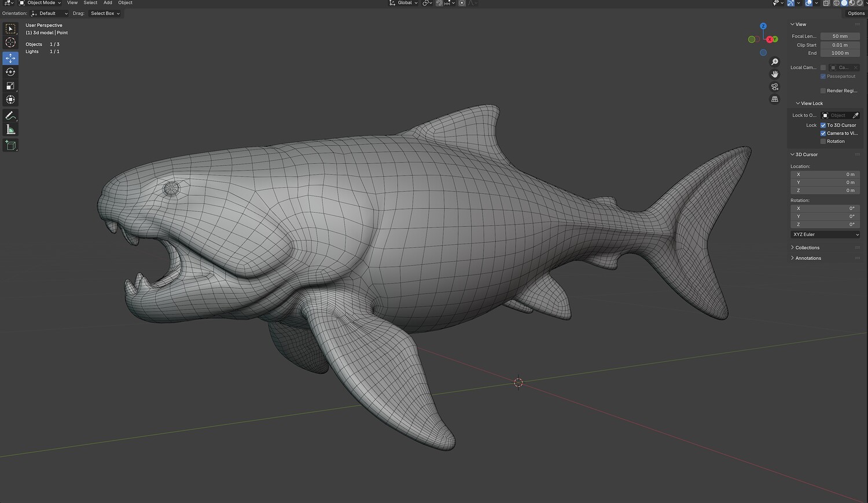
Task: Switch perspective/orthographic grid icon
Action: 775,99
